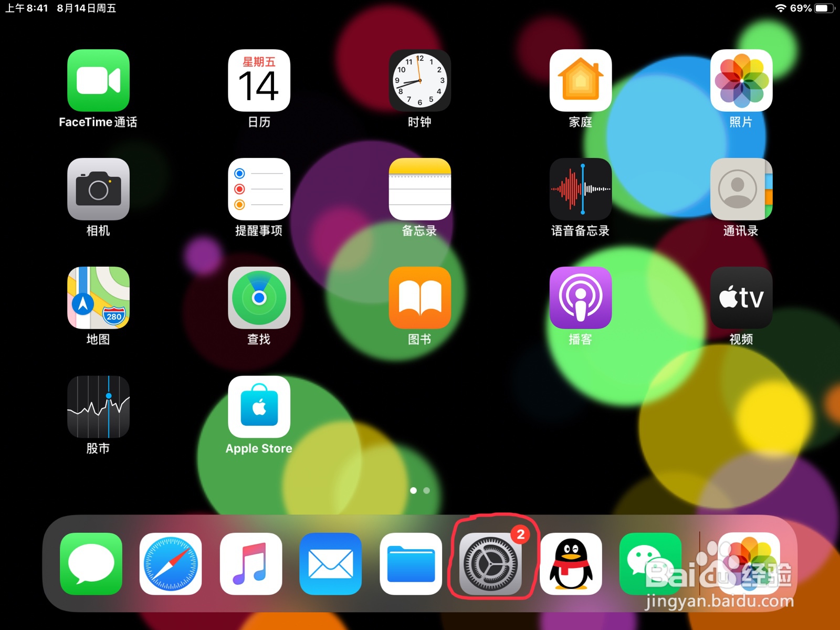Open the Reminders (提醒事项) app

(x=259, y=189)
